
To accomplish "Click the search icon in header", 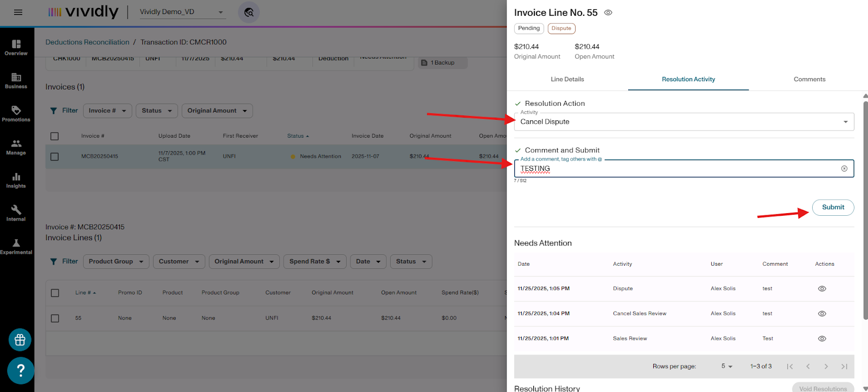I will (249, 12).
